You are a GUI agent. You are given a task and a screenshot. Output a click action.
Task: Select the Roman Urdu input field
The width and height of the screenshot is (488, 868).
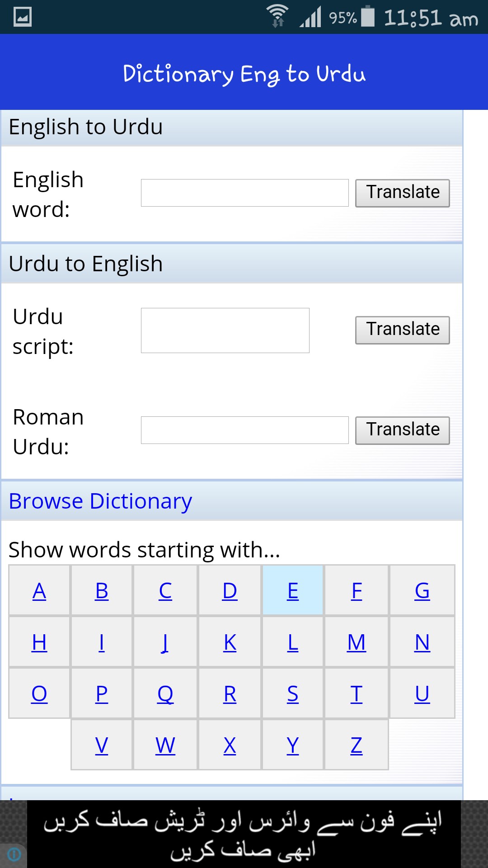pyautogui.click(x=244, y=430)
